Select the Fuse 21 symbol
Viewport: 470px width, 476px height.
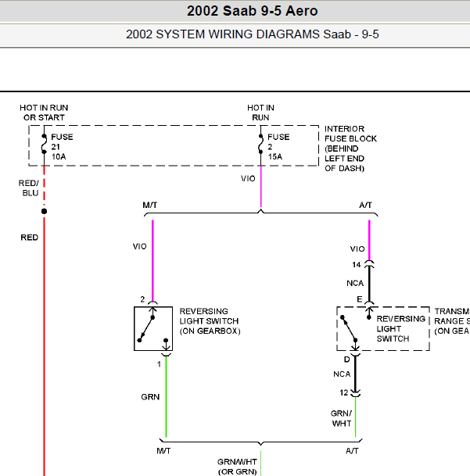coord(44,144)
